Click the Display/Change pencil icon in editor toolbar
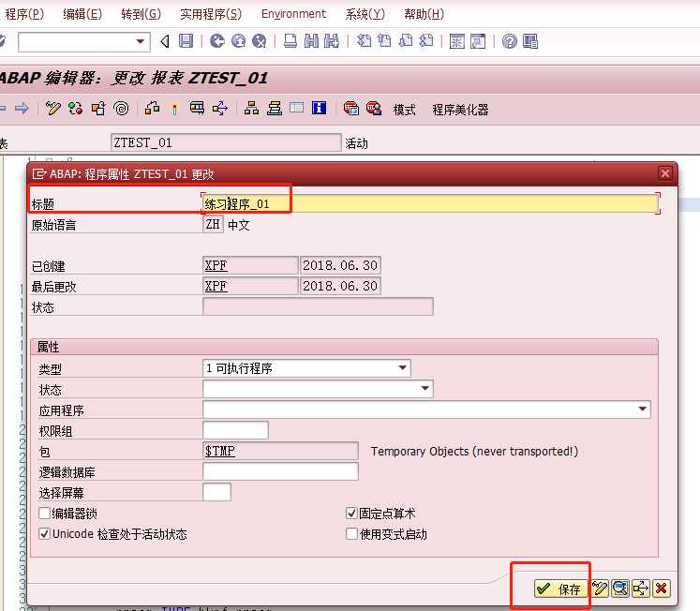700x611 pixels. pos(53,109)
